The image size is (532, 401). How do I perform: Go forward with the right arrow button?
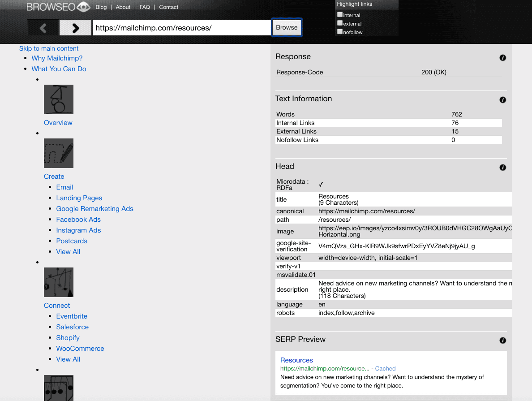(x=75, y=28)
